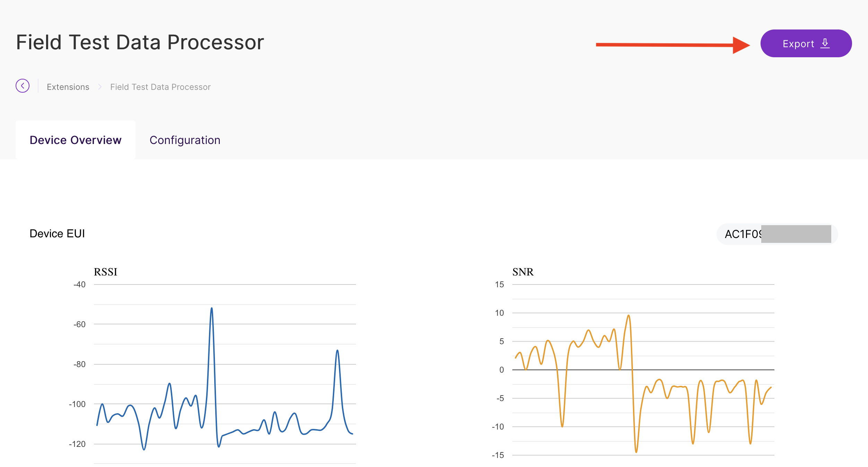The width and height of the screenshot is (868, 467).
Task: Click the red arrow pointing to Export
Action: (672, 45)
